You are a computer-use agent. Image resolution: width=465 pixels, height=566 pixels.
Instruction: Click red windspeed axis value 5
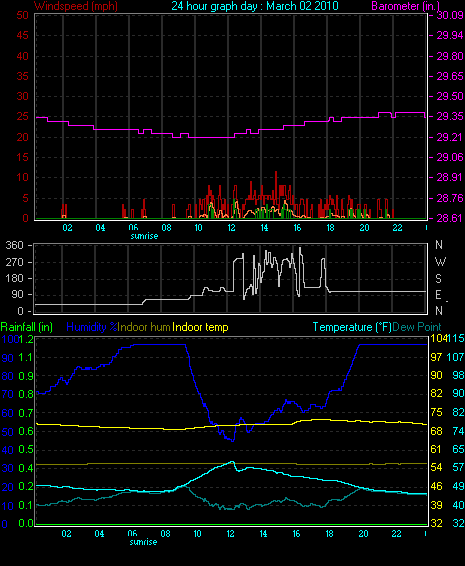click(x=25, y=198)
